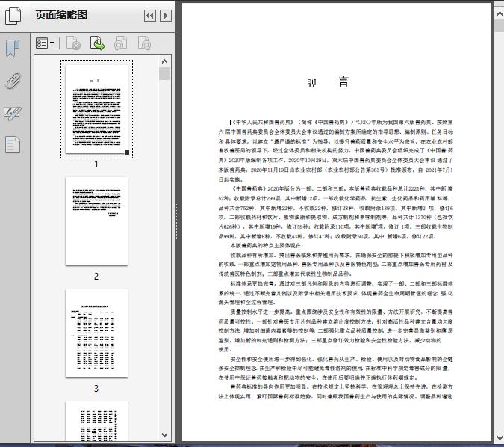The width and height of the screenshot is (504, 447).
Task: Click the document scrollbar thumb
Action: tap(500, 25)
